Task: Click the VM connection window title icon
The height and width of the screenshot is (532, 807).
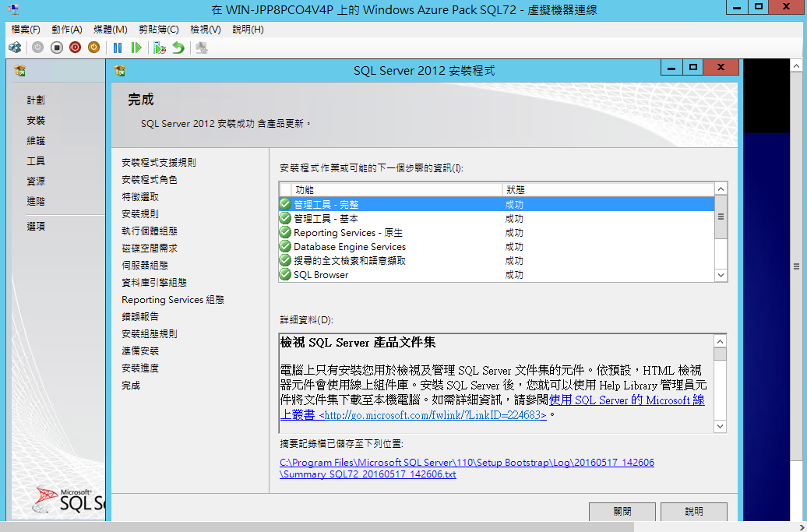Action: [x=14, y=9]
